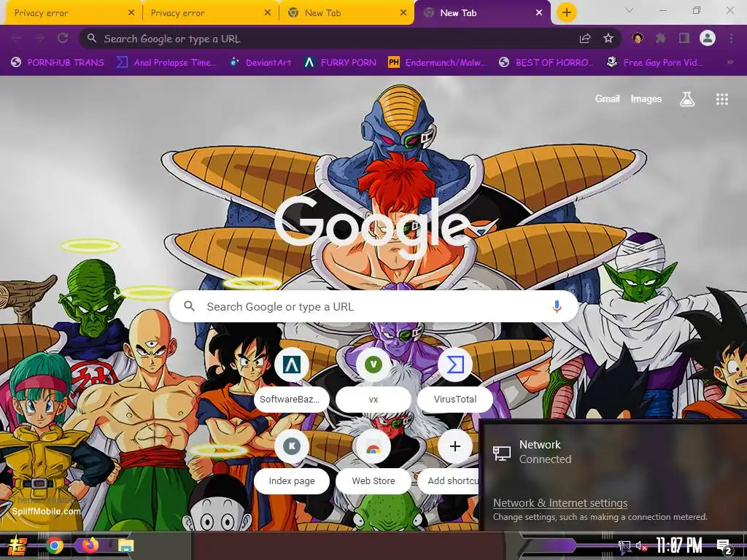Screen dimensions: 747x560
Task: Open the Chrome profile menu
Action: point(708,38)
